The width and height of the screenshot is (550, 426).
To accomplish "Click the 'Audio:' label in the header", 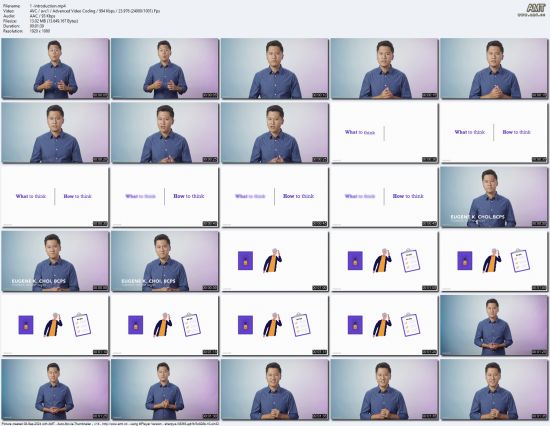I will pyautogui.click(x=9, y=16).
